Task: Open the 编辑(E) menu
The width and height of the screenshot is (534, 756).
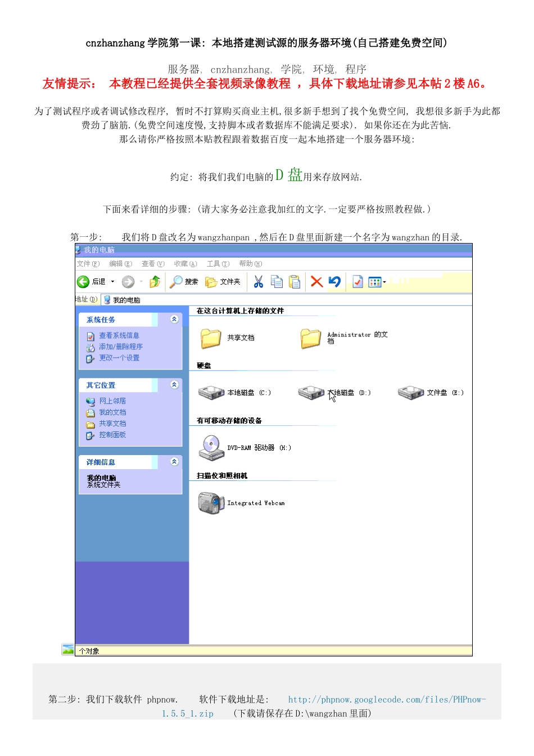Action: pyautogui.click(x=121, y=264)
